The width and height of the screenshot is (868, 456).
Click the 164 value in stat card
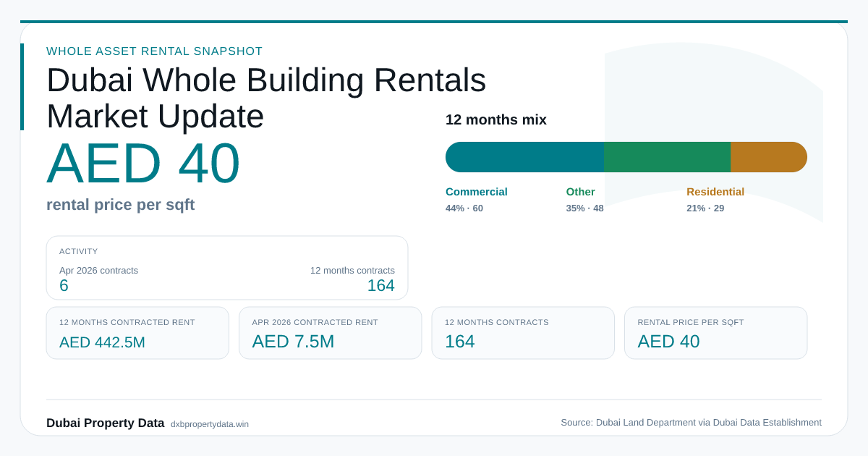tap(460, 342)
